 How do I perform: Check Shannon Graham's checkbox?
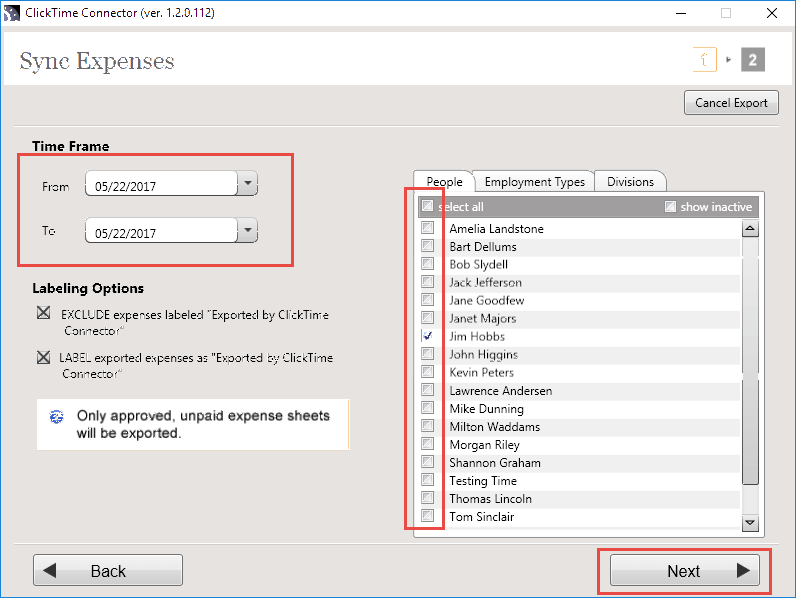click(x=427, y=461)
